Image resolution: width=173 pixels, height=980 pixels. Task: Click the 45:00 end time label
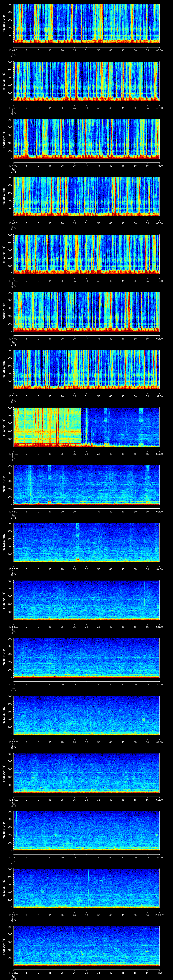(x=159, y=50)
